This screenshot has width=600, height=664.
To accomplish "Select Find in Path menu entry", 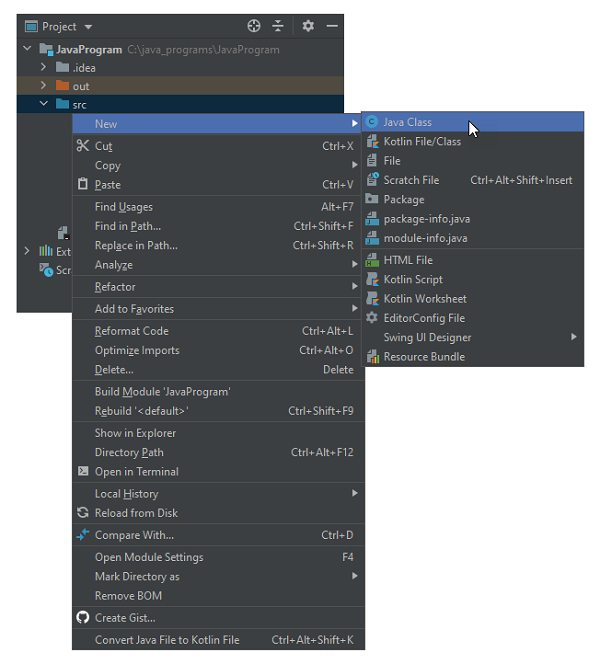I will pyautogui.click(x=128, y=226).
